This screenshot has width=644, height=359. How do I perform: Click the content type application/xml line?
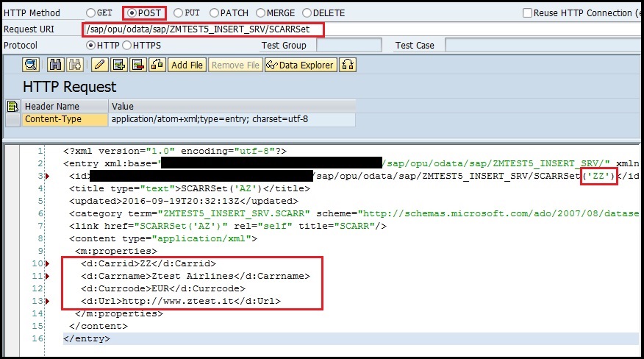coord(163,238)
